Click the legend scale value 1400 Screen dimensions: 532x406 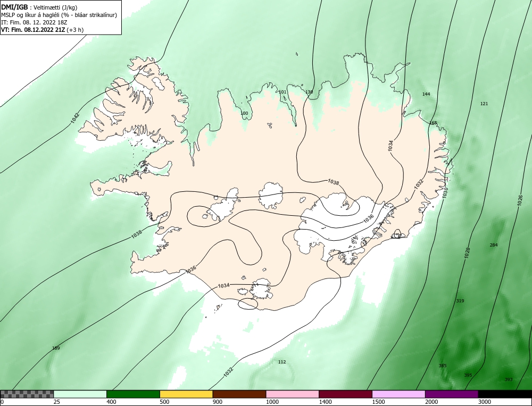pyautogui.click(x=326, y=402)
